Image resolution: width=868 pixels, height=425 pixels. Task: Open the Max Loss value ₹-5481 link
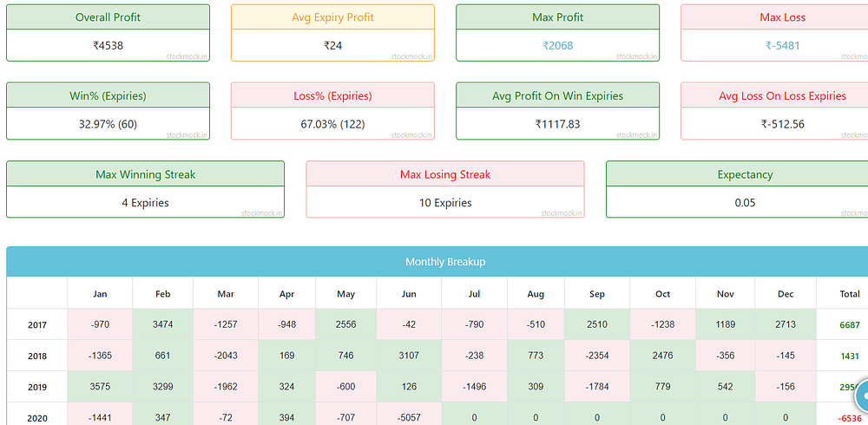(782, 45)
